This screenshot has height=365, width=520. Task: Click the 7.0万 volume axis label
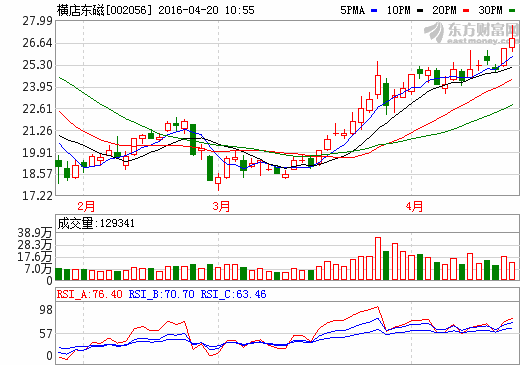(x=38, y=269)
